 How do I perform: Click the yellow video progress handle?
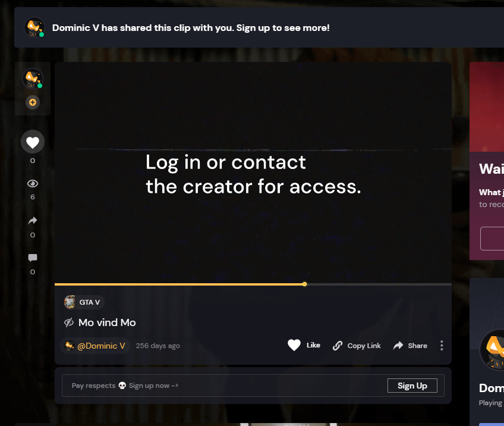[304, 284]
